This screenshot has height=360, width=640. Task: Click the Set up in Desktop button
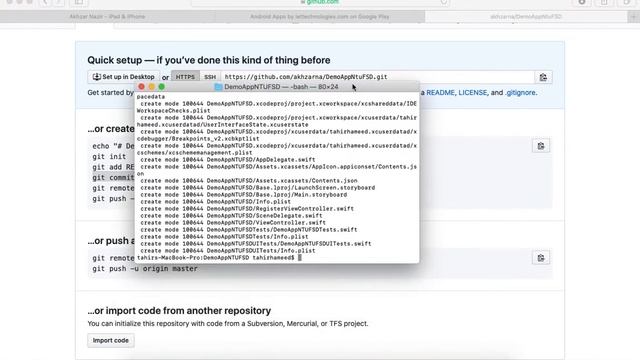pyautogui.click(x=124, y=77)
